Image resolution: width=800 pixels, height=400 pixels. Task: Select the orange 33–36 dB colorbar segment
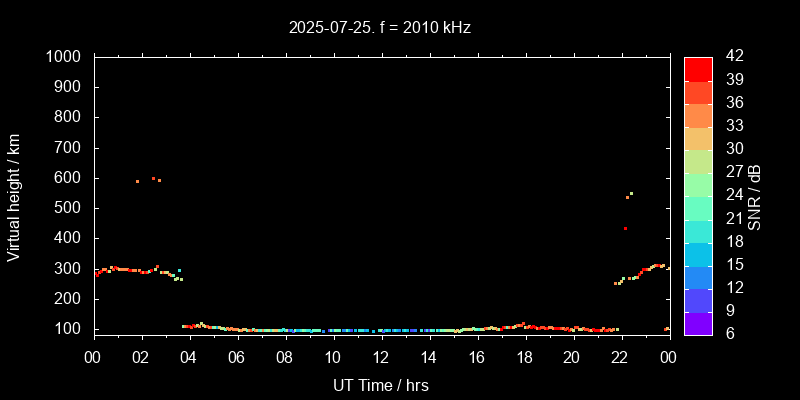698,115
